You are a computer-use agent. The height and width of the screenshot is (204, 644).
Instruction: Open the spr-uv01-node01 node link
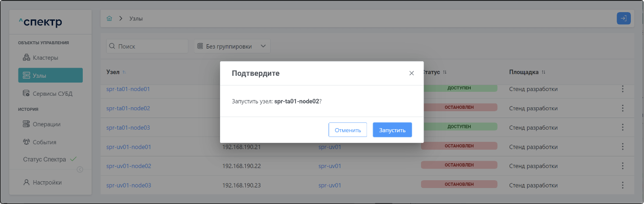[129, 146]
